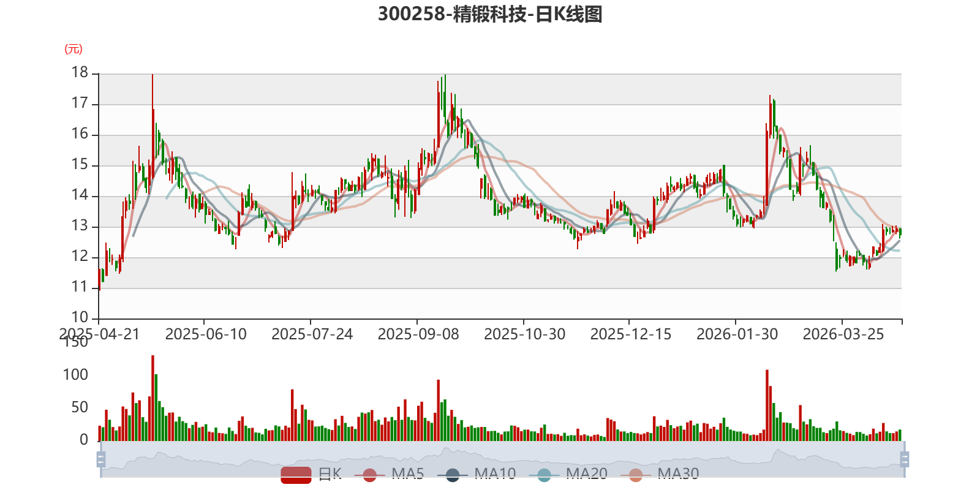Click the 2025-09-08 date axis label
The width and height of the screenshot is (980, 490).
click(x=418, y=334)
